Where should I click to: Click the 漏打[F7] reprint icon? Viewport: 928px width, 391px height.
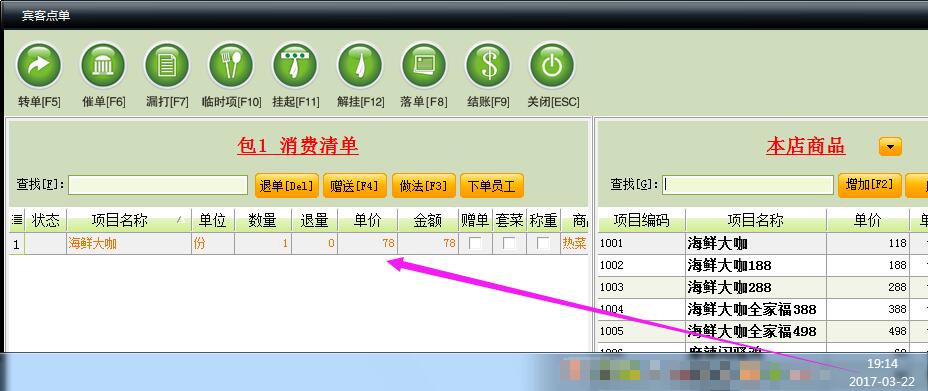pos(167,65)
